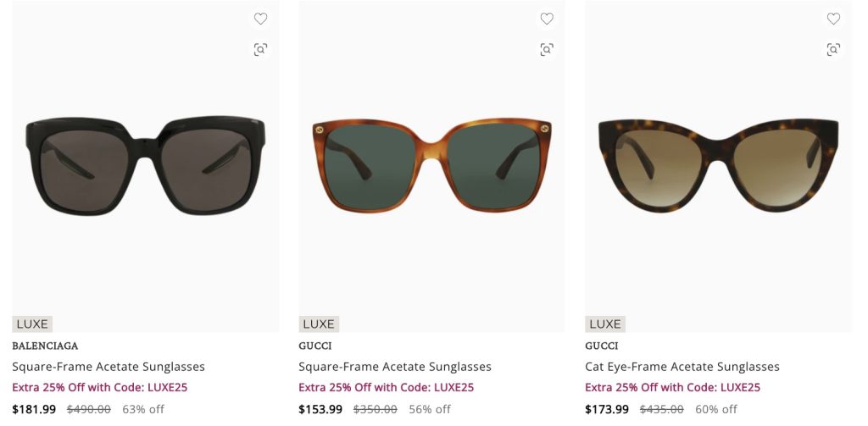Click visual search icon on Gucci square-frame product
The height and width of the screenshot is (426, 868).
pyautogui.click(x=547, y=49)
